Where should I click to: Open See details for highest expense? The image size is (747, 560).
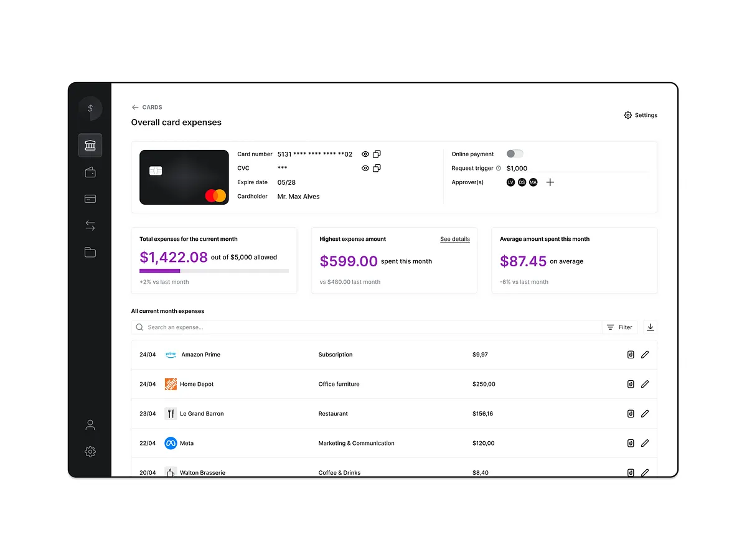point(455,239)
